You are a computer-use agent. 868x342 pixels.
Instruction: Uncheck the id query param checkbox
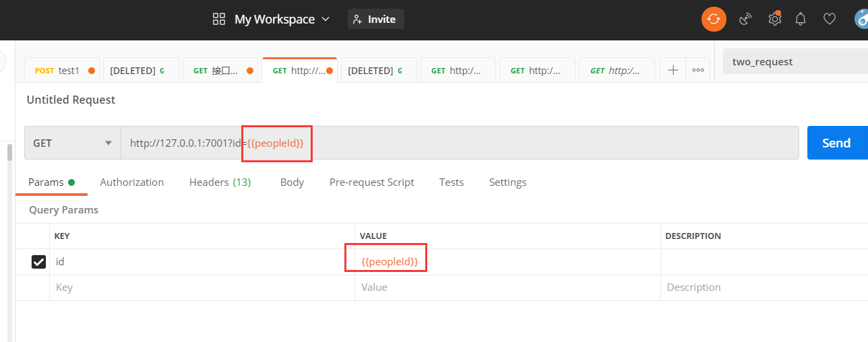point(39,262)
